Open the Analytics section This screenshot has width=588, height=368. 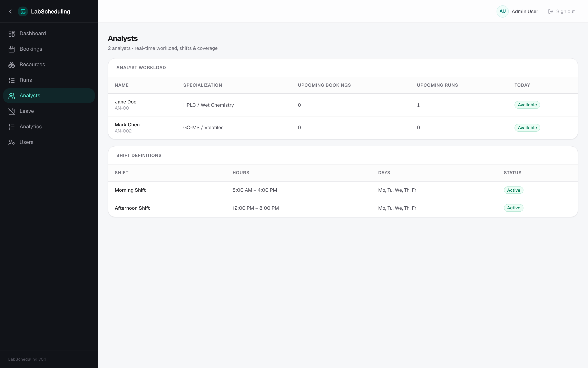[x=49, y=127]
